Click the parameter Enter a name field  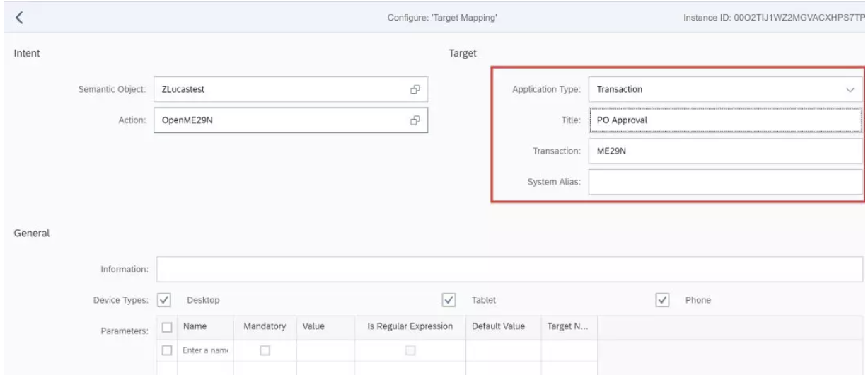[207, 350]
